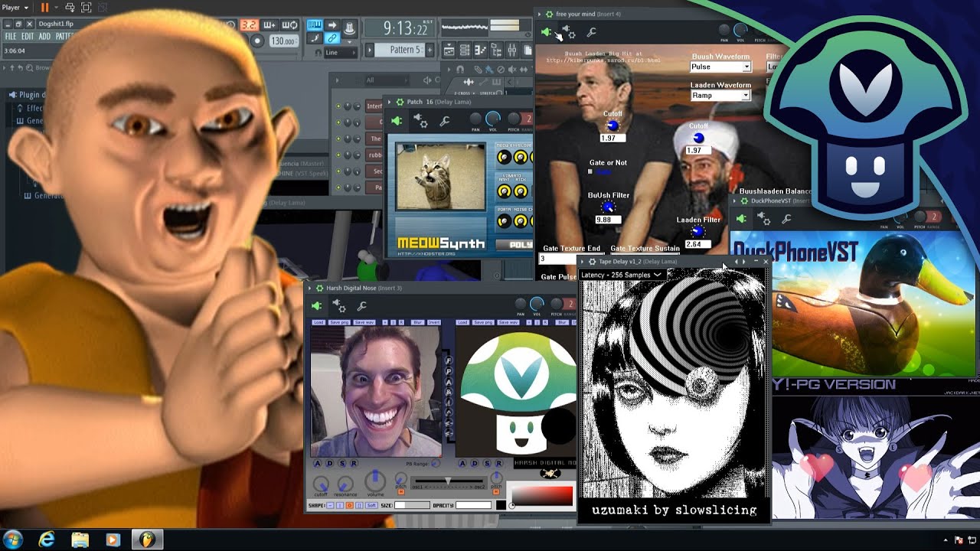980x551 pixels.
Task: Click wrench icon in free your mind window
Action: click(591, 32)
